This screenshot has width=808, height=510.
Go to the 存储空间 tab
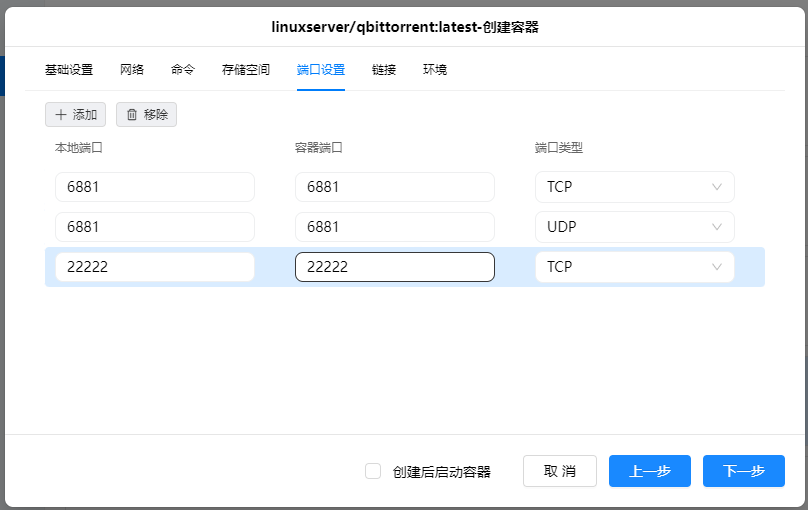(x=246, y=70)
